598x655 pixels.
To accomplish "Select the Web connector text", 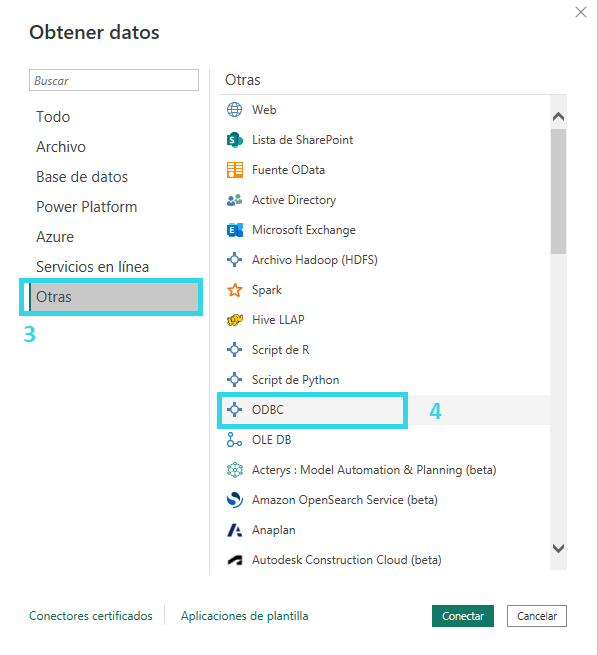I will [x=264, y=110].
